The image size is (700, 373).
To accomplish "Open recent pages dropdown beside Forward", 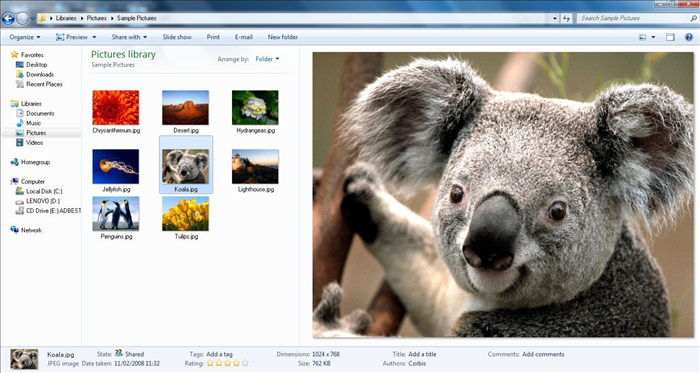I will [33, 19].
